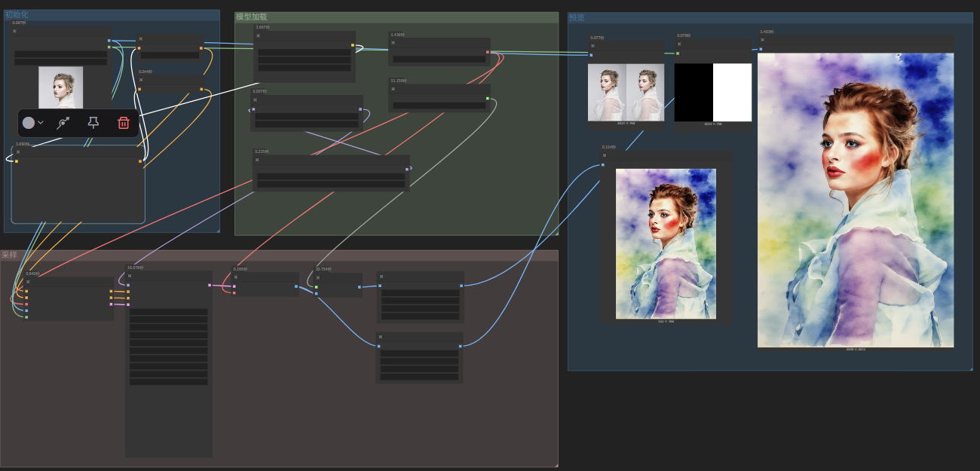Image resolution: width=980 pixels, height=471 pixels.
Task: Collapse the large watercolor preview node via its dot
Action: tap(761, 40)
